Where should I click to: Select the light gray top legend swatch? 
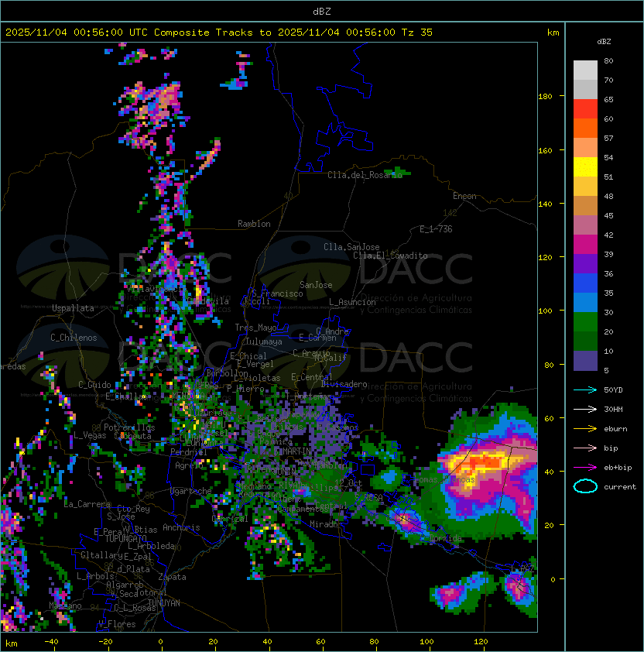coord(585,70)
